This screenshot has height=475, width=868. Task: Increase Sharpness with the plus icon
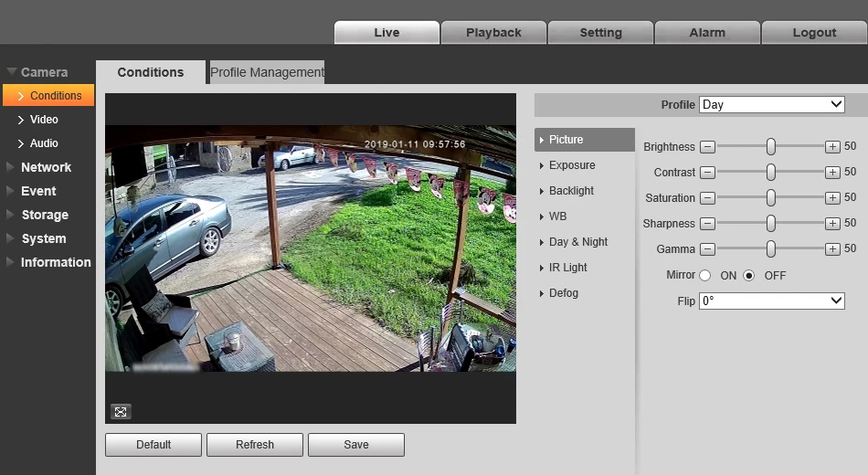point(832,223)
